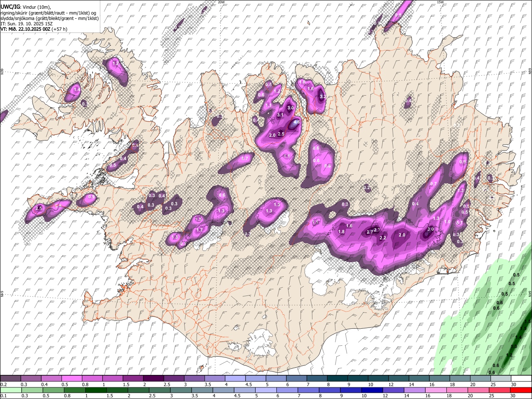
Task: Click the 2.0 value between 2.2 and 3.0
Action: tap(402, 235)
